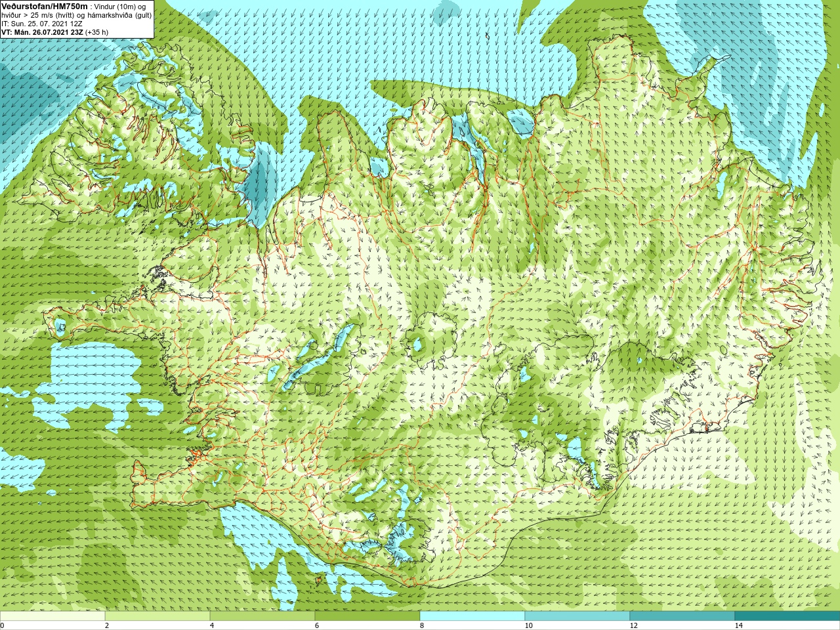Click the medium green 4–6 legend swatch
The height and width of the screenshot is (630, 840).
[x=262, y=616]
